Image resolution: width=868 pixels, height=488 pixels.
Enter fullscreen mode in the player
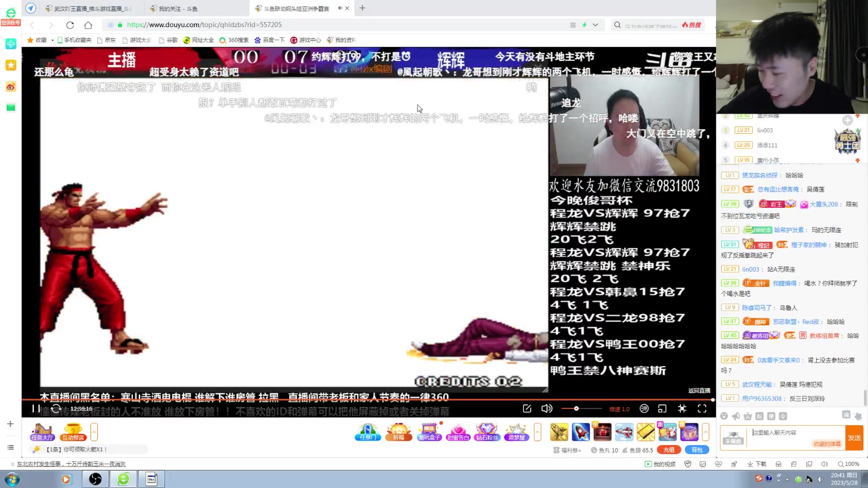[702, 408]
